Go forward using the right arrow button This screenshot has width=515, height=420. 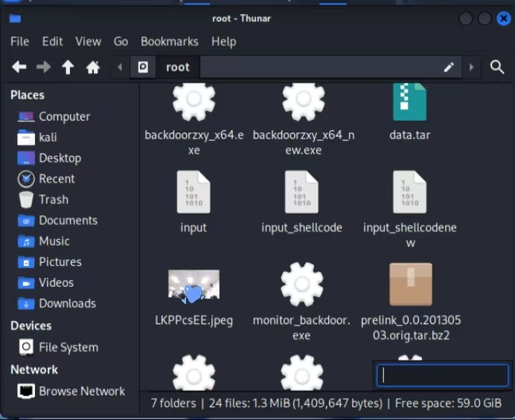click(43, 67)
